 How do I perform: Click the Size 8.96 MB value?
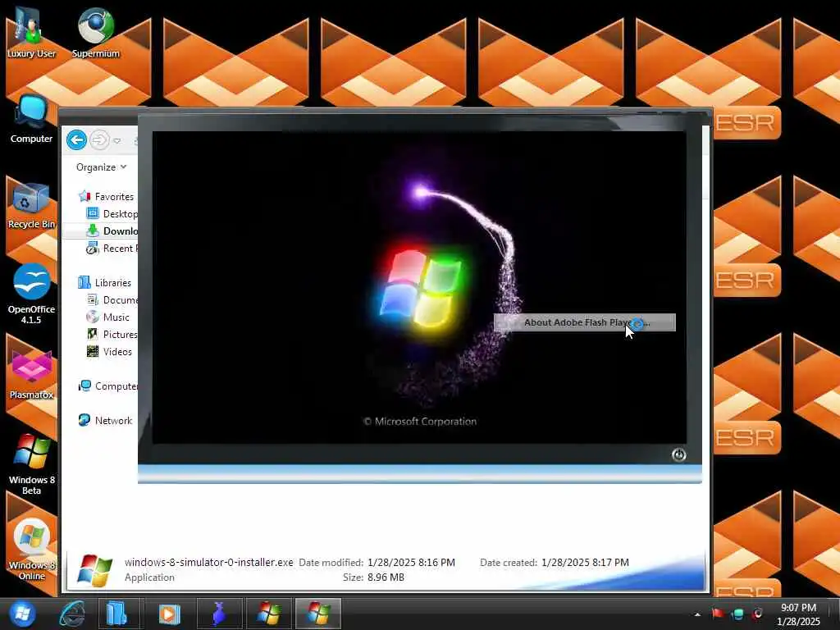pyautogui.click(x=386, y=577)
